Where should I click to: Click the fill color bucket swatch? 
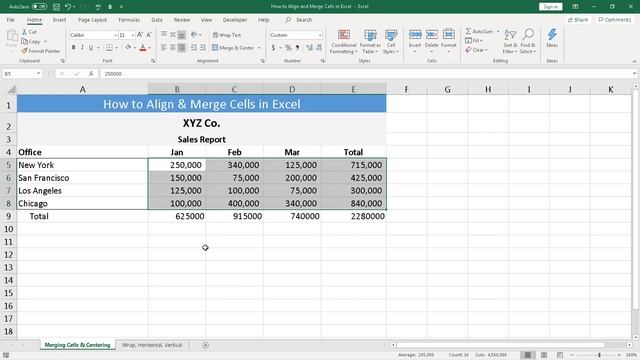(x=128, y=48)
